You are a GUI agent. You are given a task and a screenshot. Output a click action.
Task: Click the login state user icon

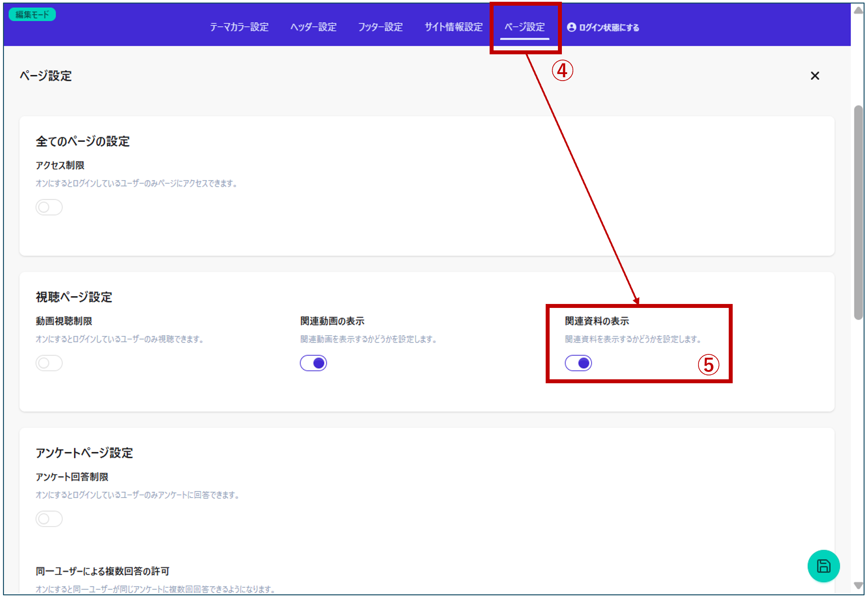(x=571, y=27)
